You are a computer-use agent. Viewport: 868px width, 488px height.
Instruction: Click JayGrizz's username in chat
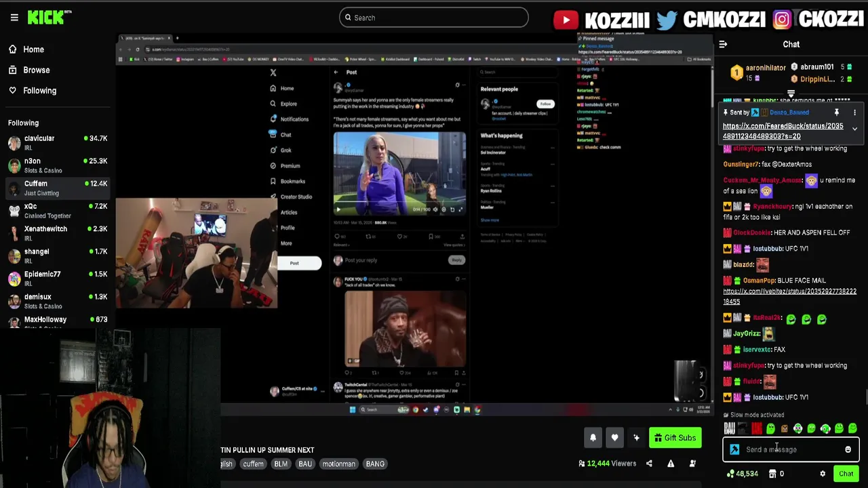coord(747,333)
